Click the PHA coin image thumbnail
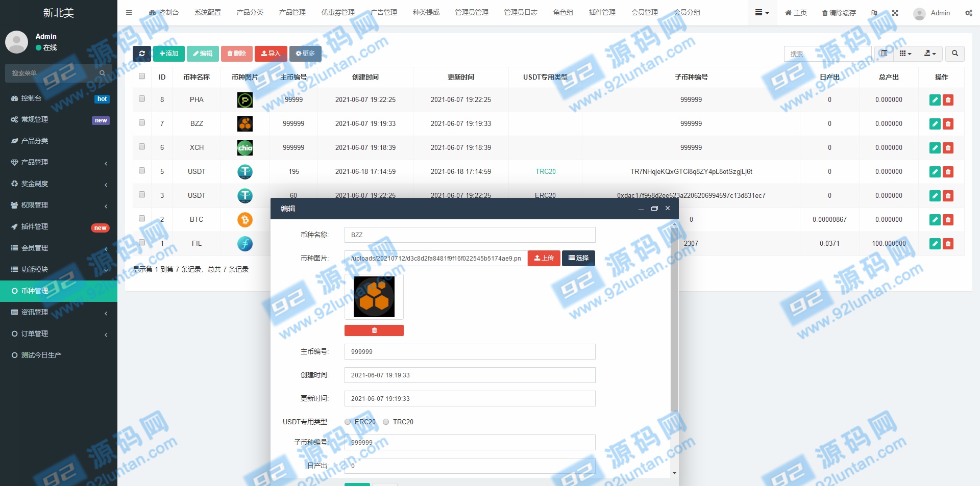 click(245, 100)
